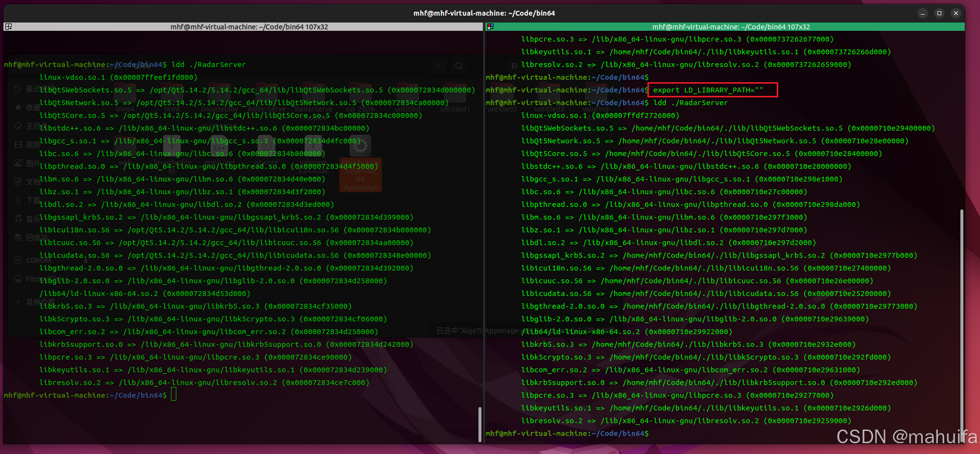Click the libicuuc.so.56 line in left pane

pos(226,243)
